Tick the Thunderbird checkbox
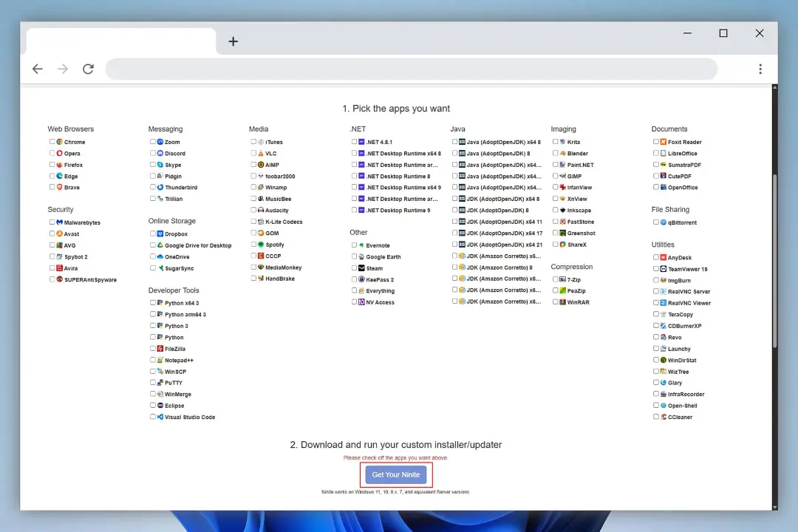 click(x=153, y=188)
